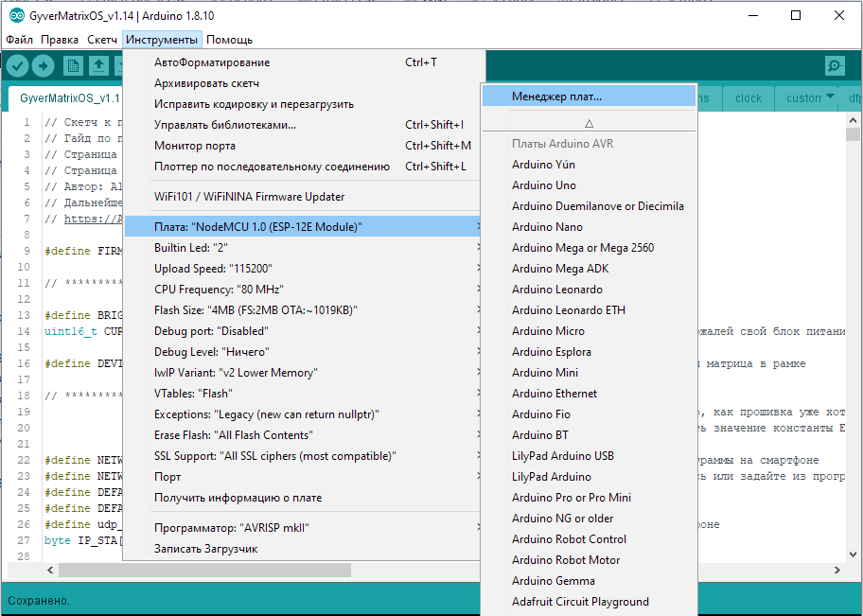The height and width of the screenshot is (616, 863).
Task: Expand Debug Level "Ничего" submenu
Action: click(x=303, y=352)
